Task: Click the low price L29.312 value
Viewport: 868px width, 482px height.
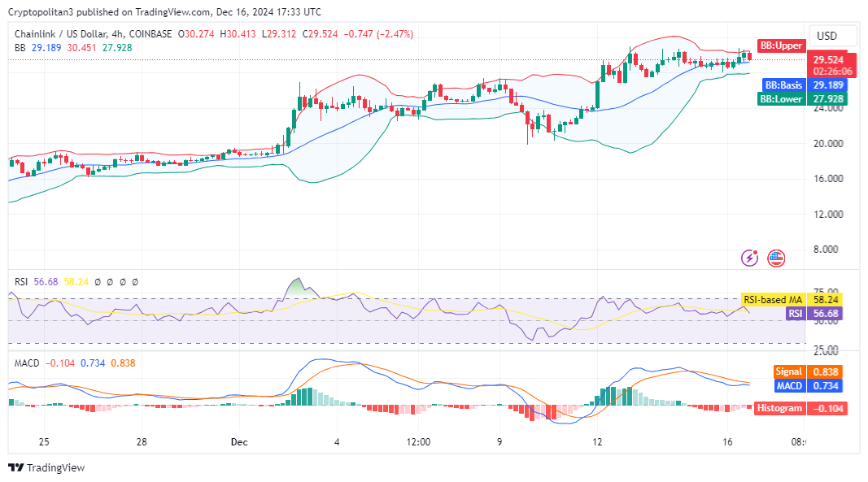Action: point(279,34)
